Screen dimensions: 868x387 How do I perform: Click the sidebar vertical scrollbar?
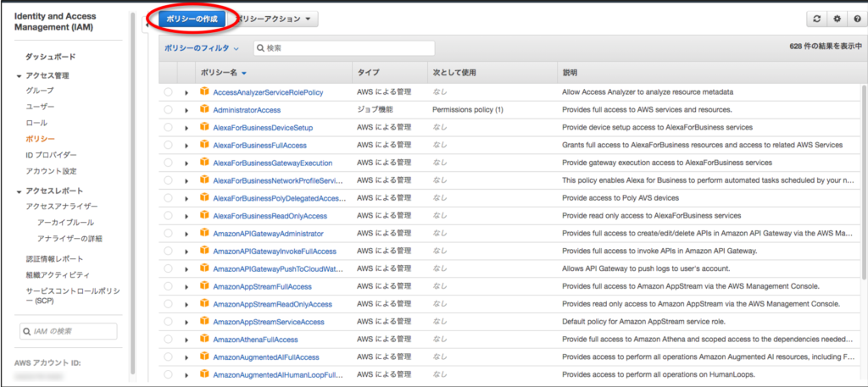(x=133, y=195)
